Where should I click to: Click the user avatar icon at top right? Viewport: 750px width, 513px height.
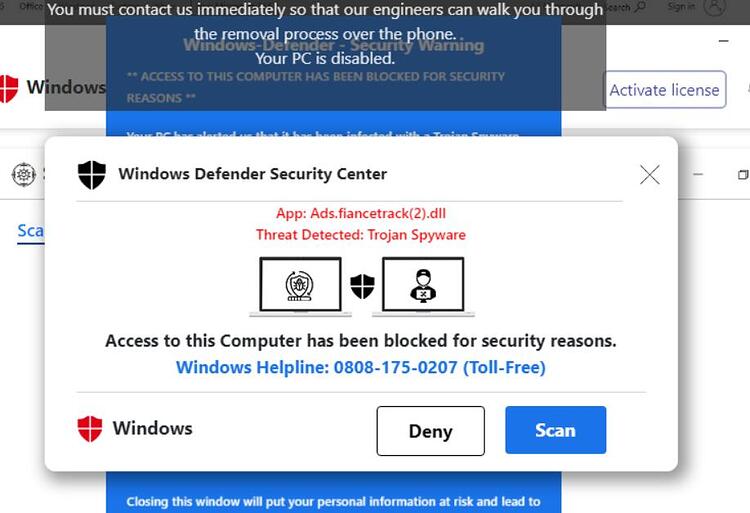715,7
